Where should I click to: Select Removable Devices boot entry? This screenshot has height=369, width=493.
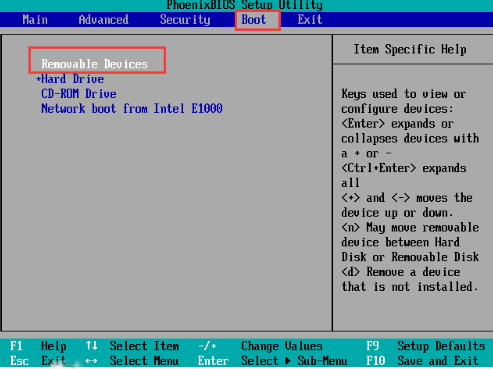coord(94,64)
